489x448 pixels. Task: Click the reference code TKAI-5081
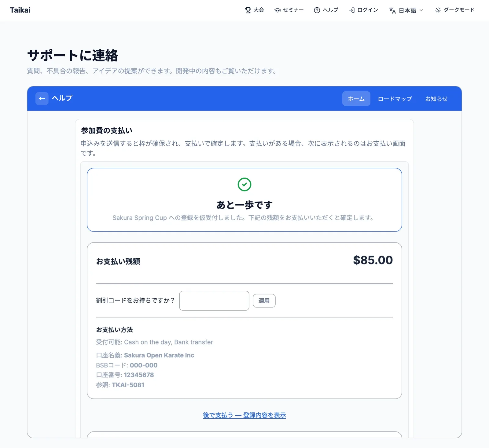(128, 385)
